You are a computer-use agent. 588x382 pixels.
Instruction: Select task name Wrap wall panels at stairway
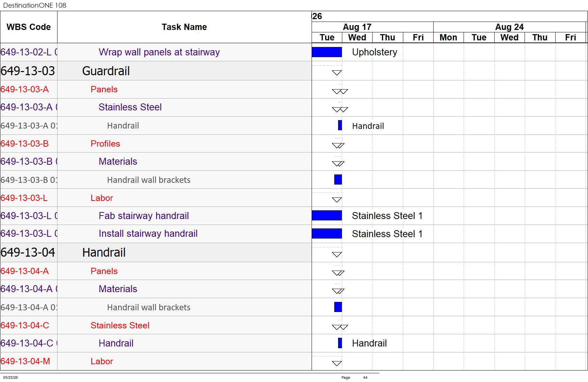pyautogui.click(x=159, y=52)
